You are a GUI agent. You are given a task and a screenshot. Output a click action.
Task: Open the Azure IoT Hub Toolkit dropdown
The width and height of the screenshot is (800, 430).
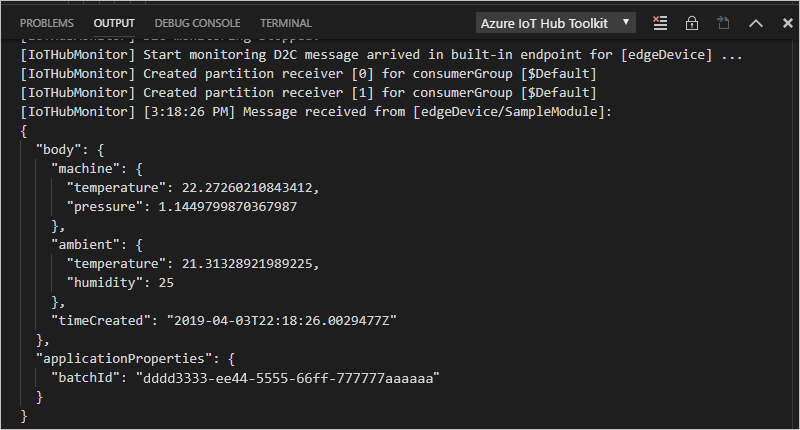tap(556, 22)
